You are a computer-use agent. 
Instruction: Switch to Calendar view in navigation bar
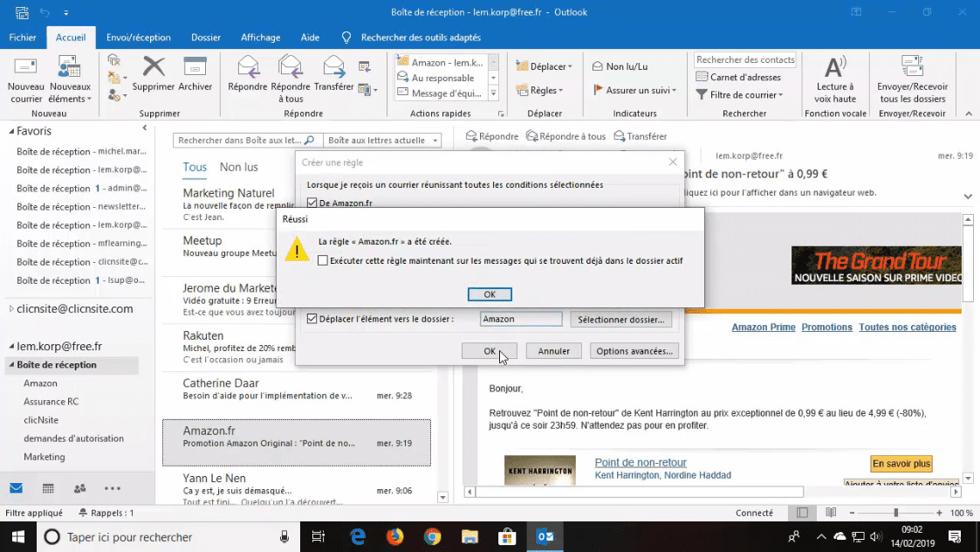point(48,488)
